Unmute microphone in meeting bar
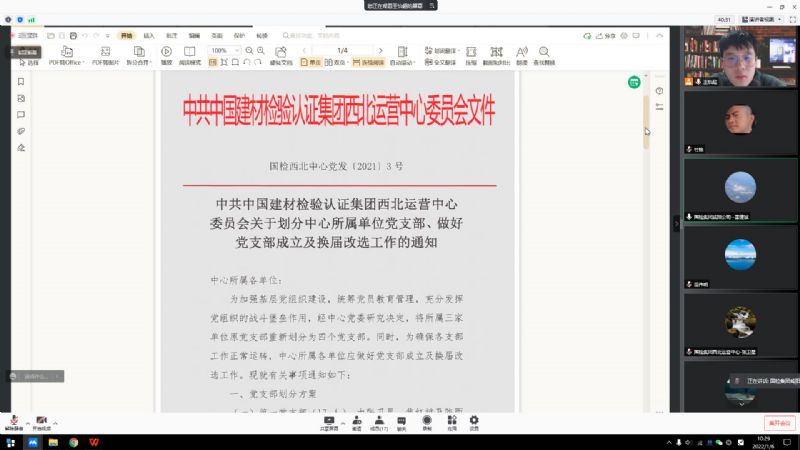 click(15, 422)
